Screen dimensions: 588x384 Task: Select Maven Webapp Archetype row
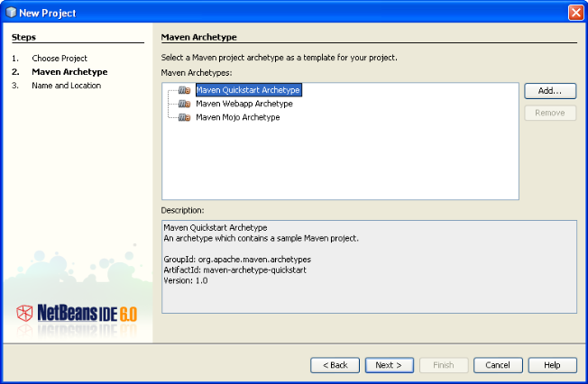coord(244,104)
